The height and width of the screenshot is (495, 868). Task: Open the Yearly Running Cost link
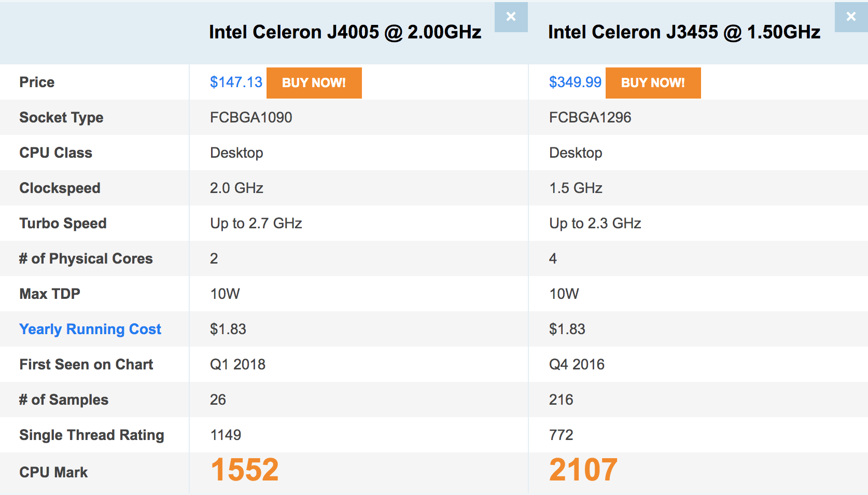90,329
